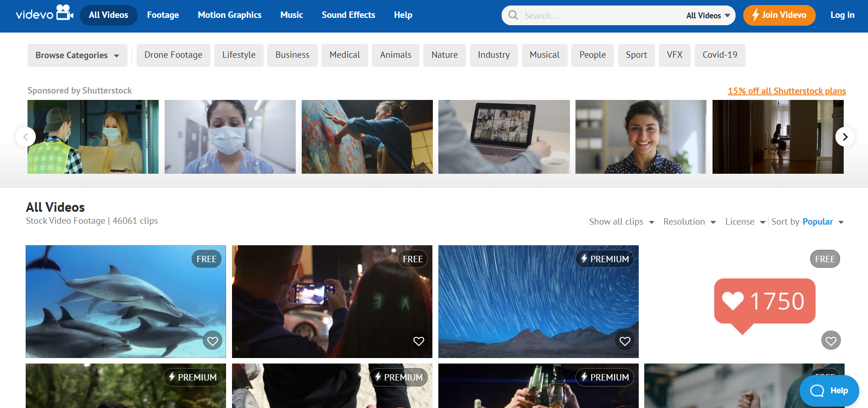The image size is (868, 408).
Task: Like the 1750 hearts clip
Action: [831, 341]
